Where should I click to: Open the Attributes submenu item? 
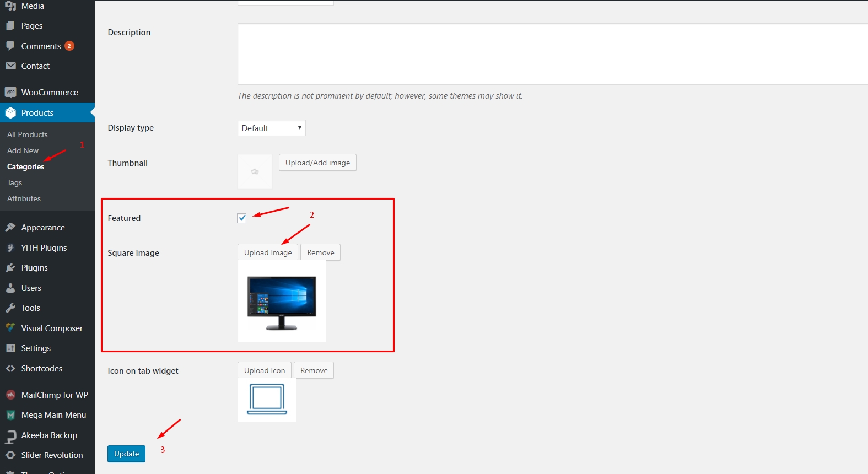pos(24,198)
